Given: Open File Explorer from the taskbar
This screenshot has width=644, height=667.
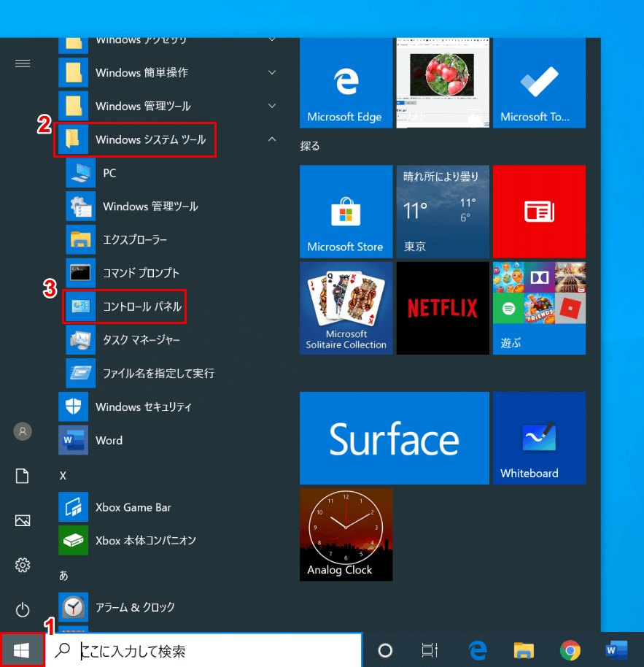Looking at the screenshot, I should click(x=524, y=650).
